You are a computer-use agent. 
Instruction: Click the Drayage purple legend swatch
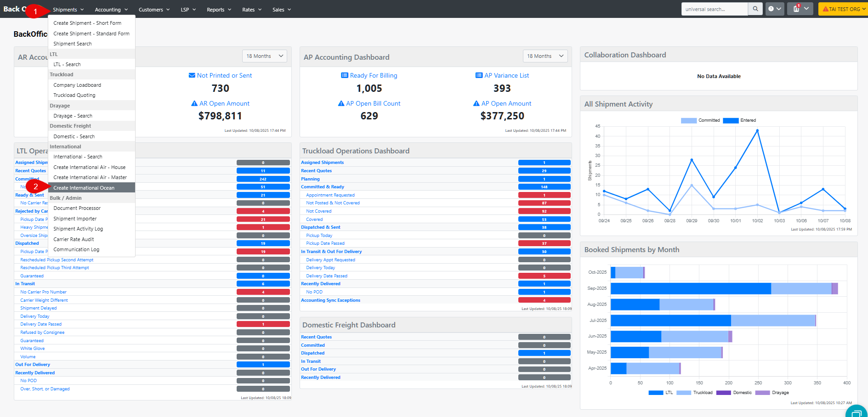click(x=762, y=393)
